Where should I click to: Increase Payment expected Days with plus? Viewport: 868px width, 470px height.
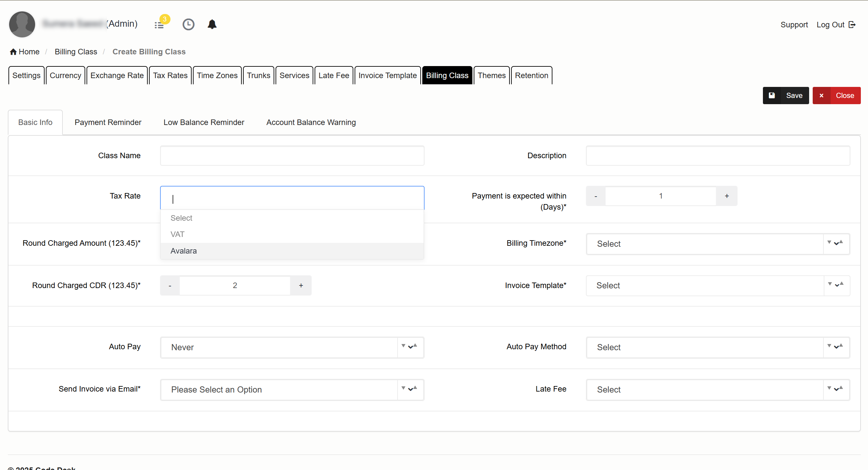727,196
